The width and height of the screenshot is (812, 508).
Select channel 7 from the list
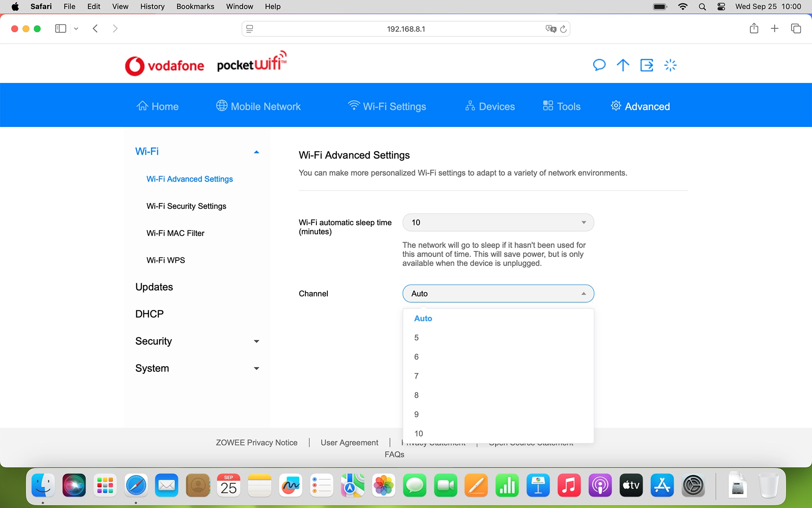tap(417, 376)
